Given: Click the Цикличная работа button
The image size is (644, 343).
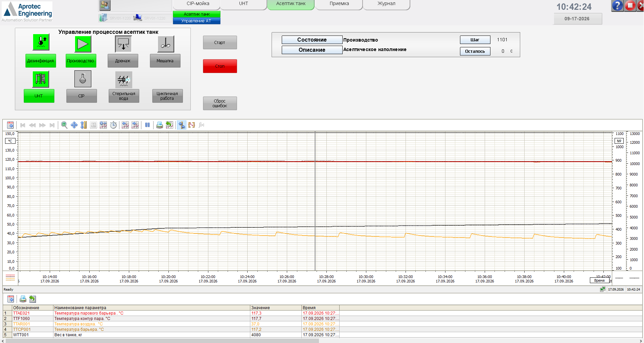Looking at the screenshot, I should (167, 96).
